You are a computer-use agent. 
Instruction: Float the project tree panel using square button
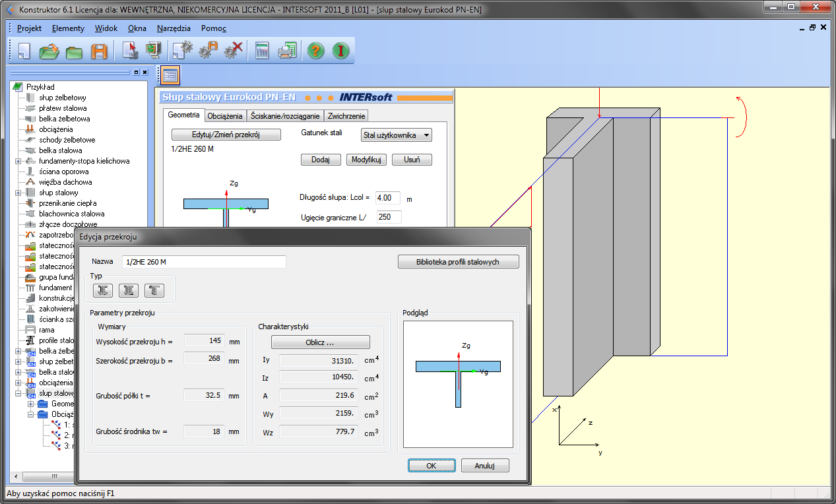(136, 72)
